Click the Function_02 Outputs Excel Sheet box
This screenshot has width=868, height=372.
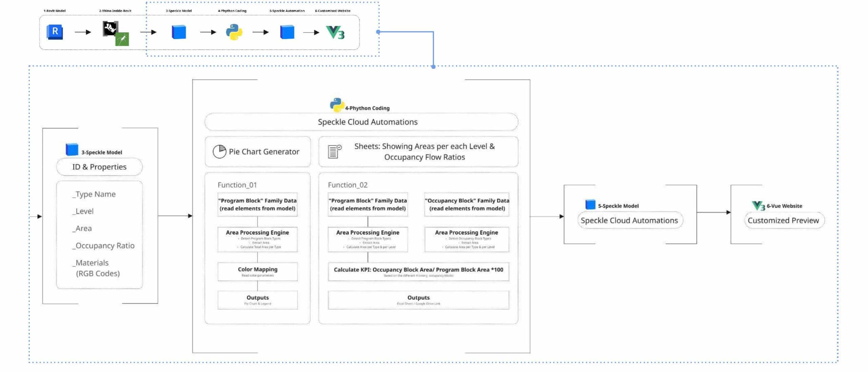[418, 300]
